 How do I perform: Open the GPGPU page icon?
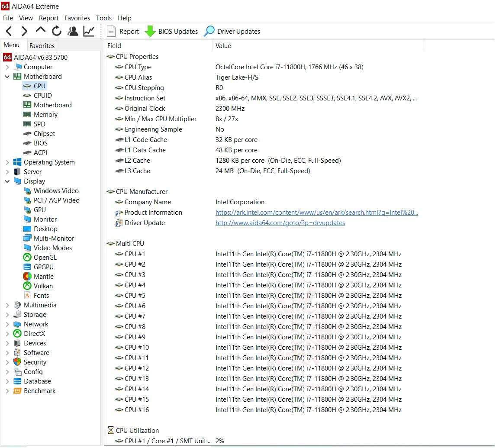click(28, 267)
